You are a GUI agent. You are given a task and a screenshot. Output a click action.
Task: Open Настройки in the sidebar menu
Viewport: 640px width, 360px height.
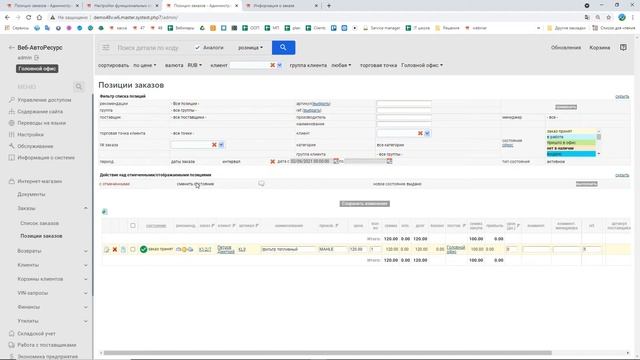coord(30,134)
